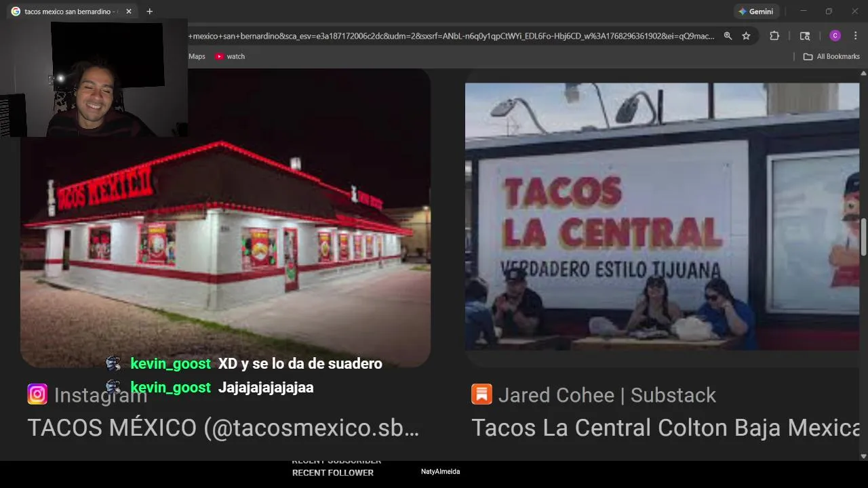868x488 pixels.
Task: Open a new browser tab
Action: 150,12
